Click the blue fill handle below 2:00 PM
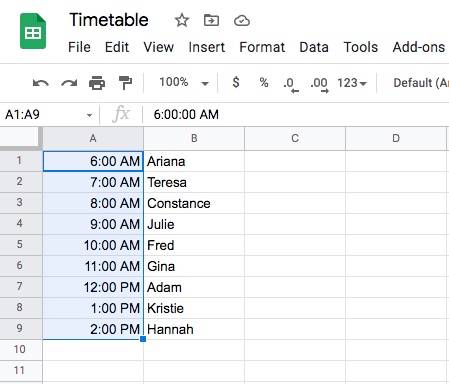Image resolution: width=449 pixels, height=384 pixels. pyautogui.click(x=143, y=339)
